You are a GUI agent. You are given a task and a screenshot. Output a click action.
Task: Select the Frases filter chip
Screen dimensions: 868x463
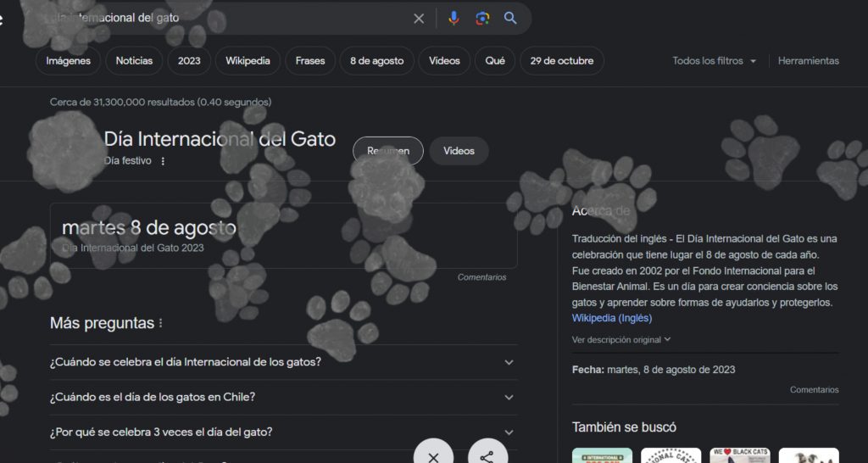click(310, 61)
